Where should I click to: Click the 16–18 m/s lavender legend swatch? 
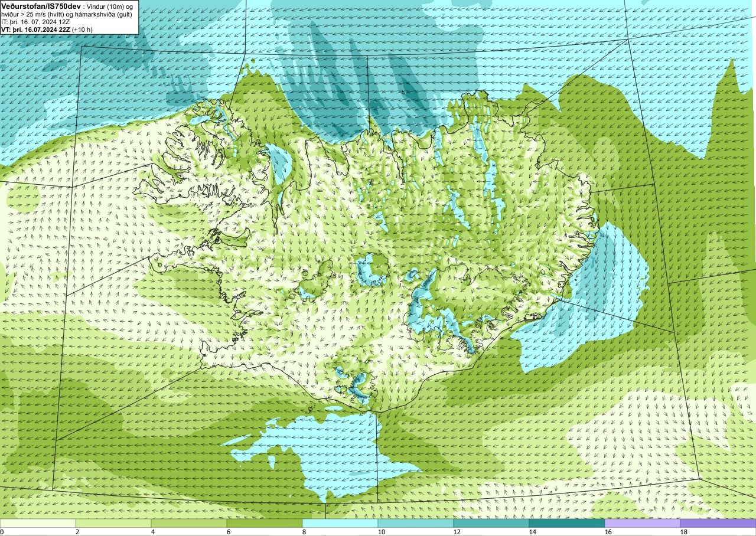643,523
